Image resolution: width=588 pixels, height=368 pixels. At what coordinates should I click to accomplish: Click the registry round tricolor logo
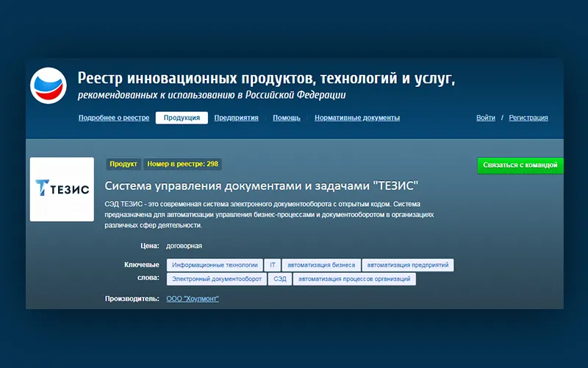tap(49, 85)
